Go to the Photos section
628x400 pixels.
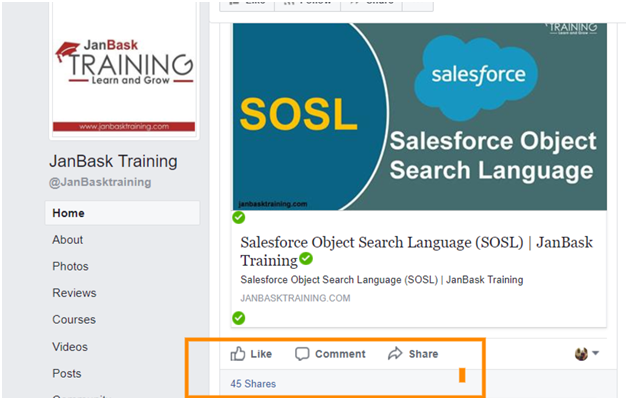click(x=70, y=266)
